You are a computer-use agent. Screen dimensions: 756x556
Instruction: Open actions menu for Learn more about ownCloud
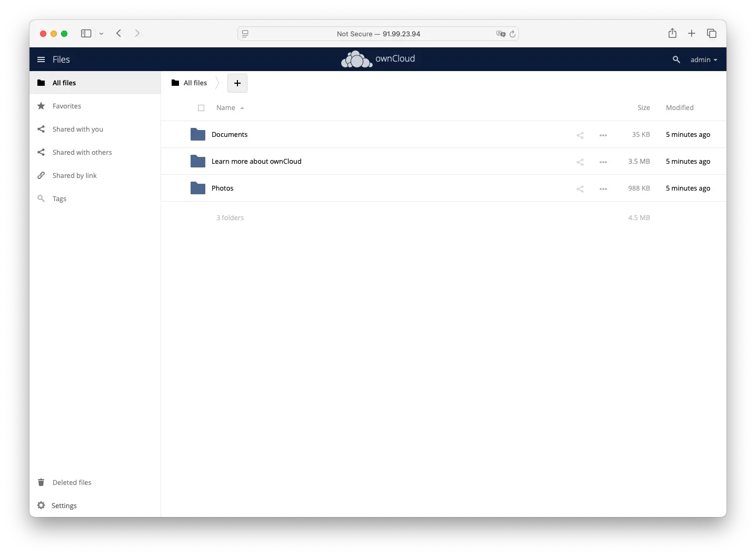click(x=603, y=162)
